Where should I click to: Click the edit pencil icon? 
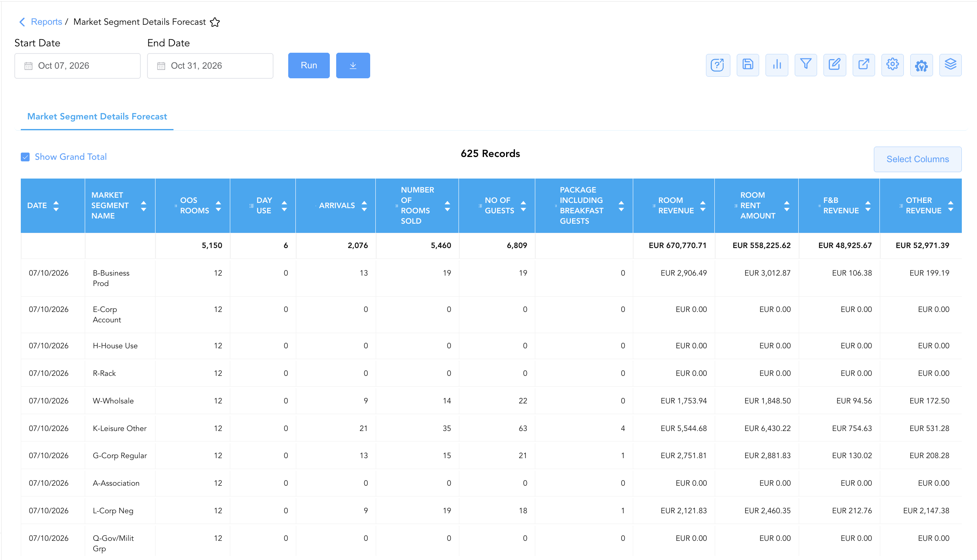point(835,65)
